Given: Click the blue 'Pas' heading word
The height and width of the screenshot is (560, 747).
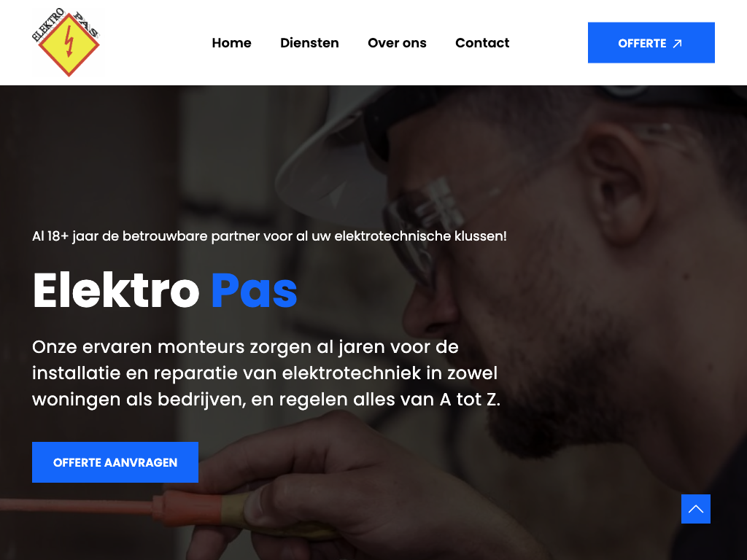Looking at the screenshot, I should click(255, 290).
